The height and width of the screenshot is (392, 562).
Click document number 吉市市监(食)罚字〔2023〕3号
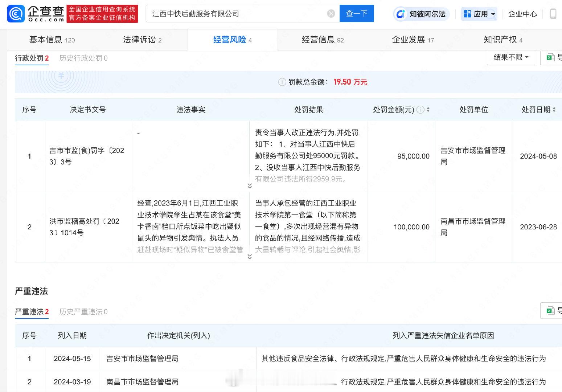tap(87, 156)
